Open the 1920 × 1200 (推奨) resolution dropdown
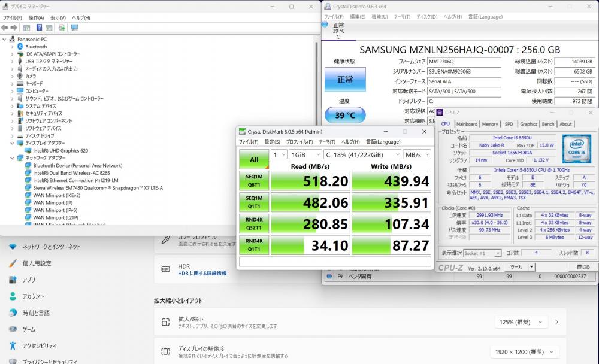 click(x=525, y=352)
